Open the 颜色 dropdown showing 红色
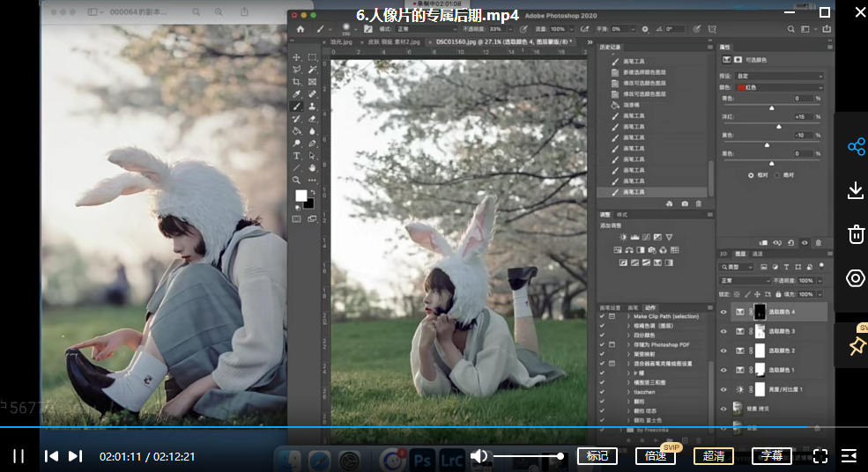 [x=779, y=88]
